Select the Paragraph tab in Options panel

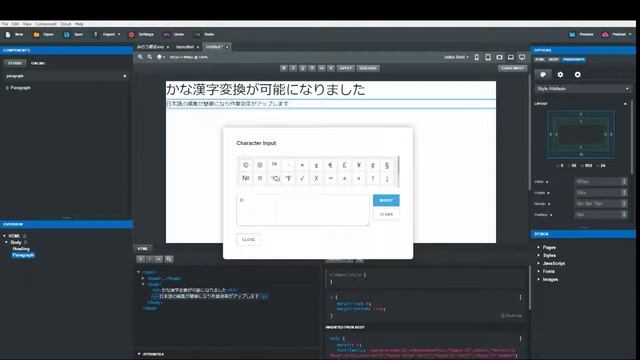pyautogui.click(x=573, y=60)
